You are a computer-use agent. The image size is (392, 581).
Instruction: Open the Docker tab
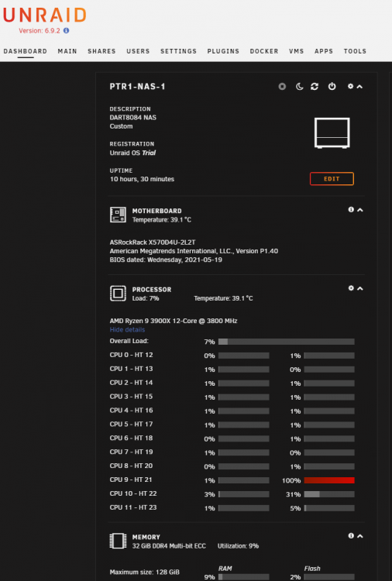coord(264,51)
